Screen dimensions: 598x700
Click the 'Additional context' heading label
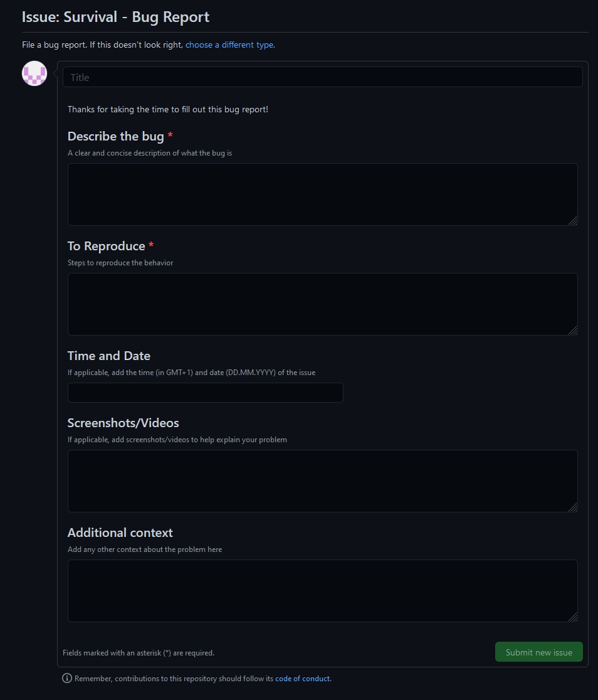coord(120,533)
